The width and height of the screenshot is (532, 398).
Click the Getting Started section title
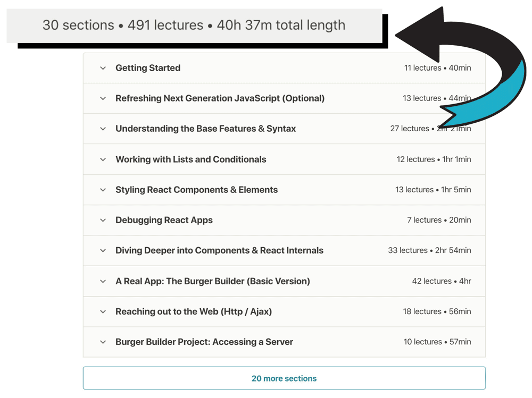148,68
